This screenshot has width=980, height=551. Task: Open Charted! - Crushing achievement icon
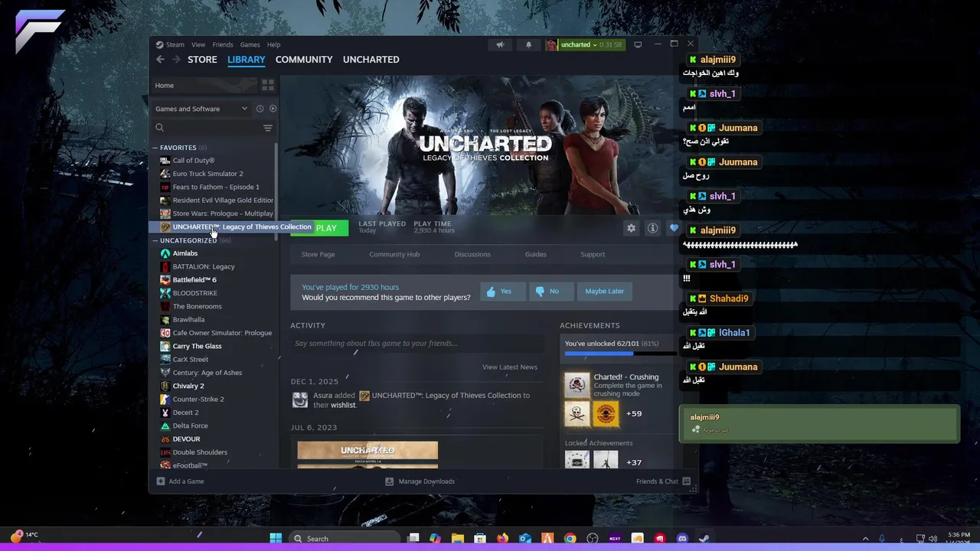pos(577,385)
